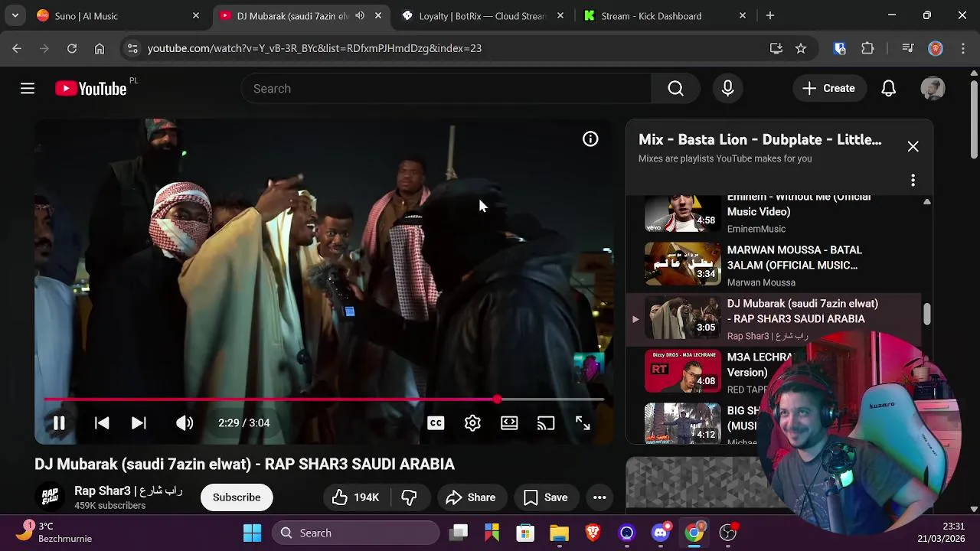The image size is (980, 551).
Task: Click the video info card icon
Action: 590,139
